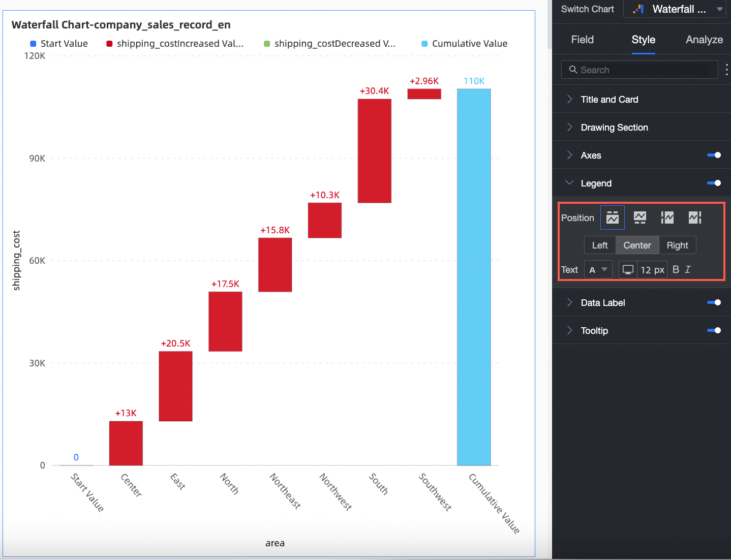Click the chart title Waterfall Chart-company_sales_record_en
Viewport: 731px width, 560px height.
(121, 24)
